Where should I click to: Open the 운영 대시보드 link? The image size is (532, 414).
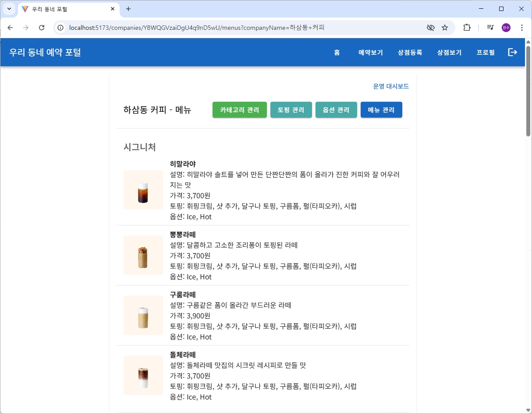point(391,86)
